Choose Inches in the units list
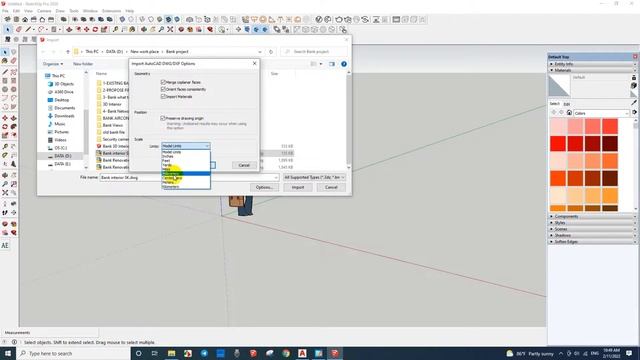 tap(186, 156)
